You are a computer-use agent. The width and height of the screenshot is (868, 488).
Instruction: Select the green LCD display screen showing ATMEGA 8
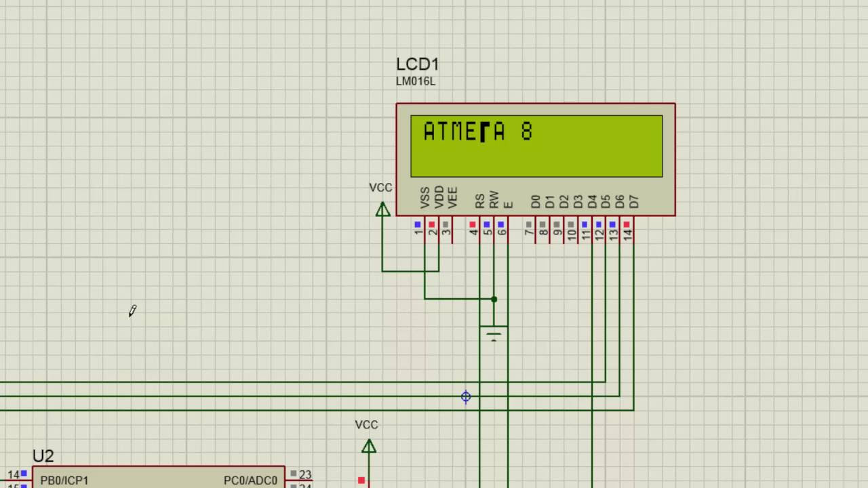coord(536,146)
